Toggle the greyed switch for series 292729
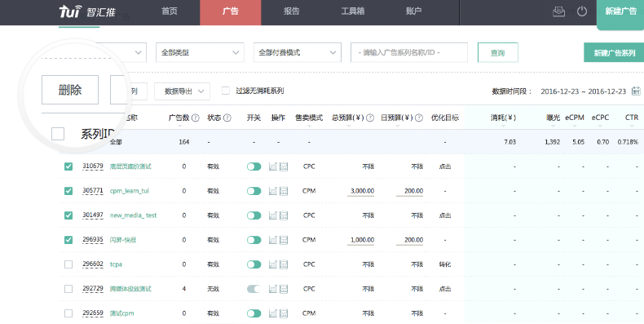 pyautogui.click(x=254, y=289)
